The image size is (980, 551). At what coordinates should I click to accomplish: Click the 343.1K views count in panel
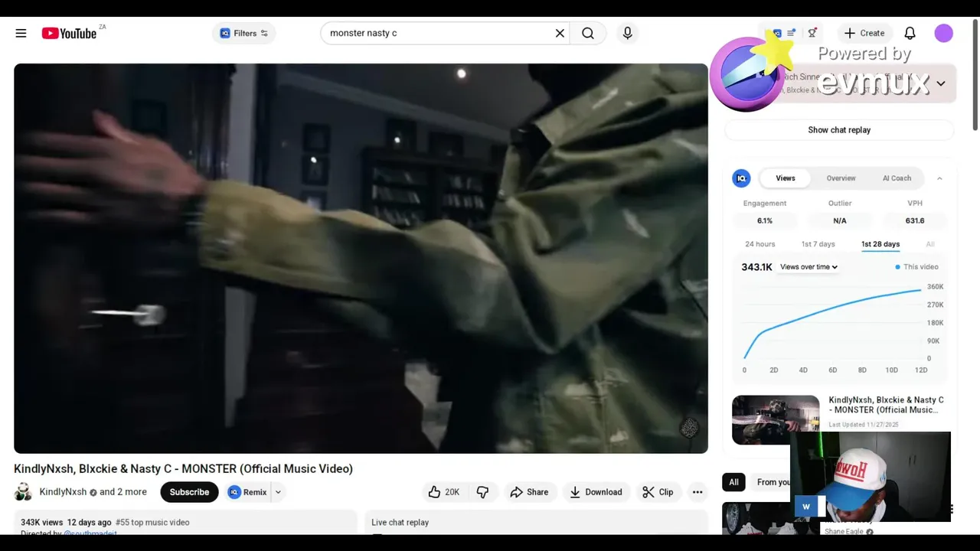756,267
